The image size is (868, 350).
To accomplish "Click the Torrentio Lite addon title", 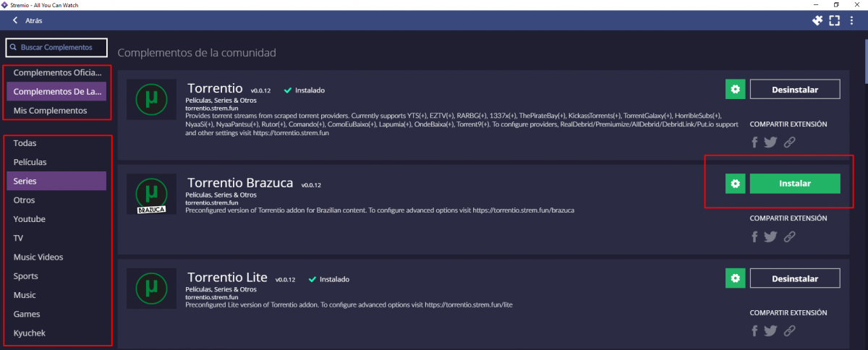I will (x=227, y=278).
